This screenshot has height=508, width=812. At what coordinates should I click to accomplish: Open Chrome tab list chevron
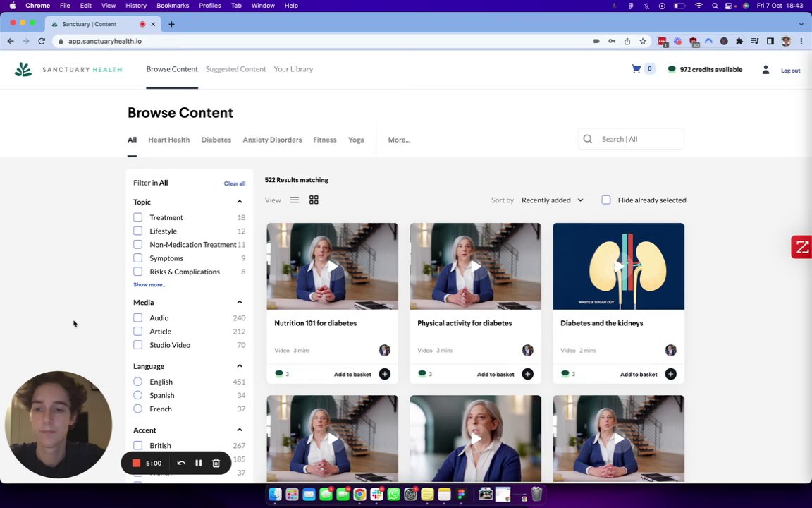[801, 24]
